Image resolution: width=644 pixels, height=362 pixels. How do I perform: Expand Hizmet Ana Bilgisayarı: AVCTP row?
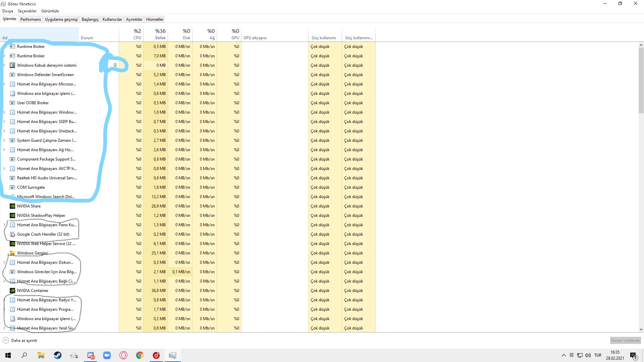(x=4, y=169)
